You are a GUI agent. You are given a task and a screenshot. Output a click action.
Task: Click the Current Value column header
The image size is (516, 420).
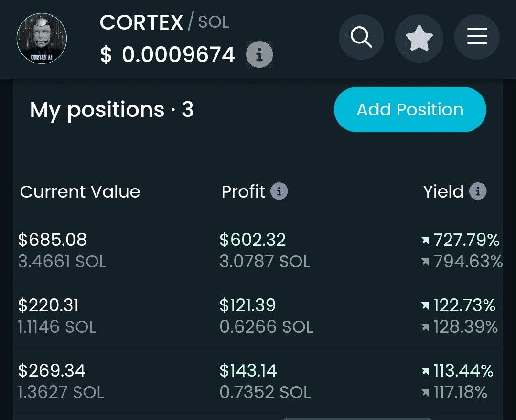(80, 191)
